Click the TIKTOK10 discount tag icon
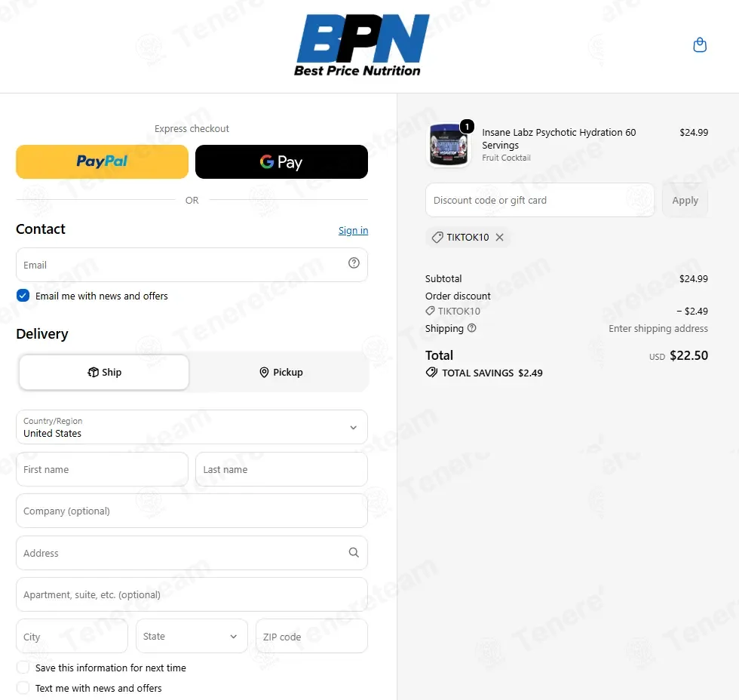 [x=437, y=237]
